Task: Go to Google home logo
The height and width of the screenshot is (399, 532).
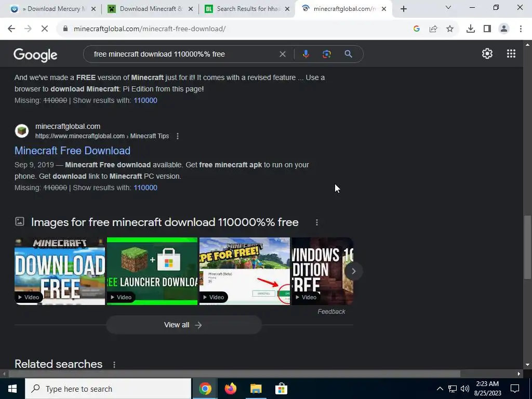Action: tap(35, 55)
